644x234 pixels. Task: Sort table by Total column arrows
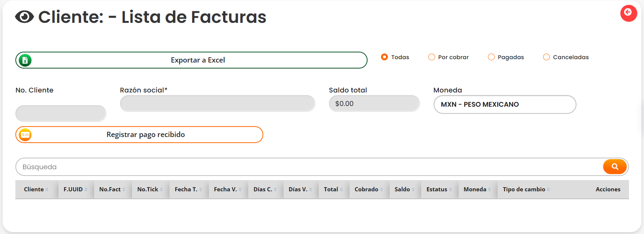coord(341,189)
